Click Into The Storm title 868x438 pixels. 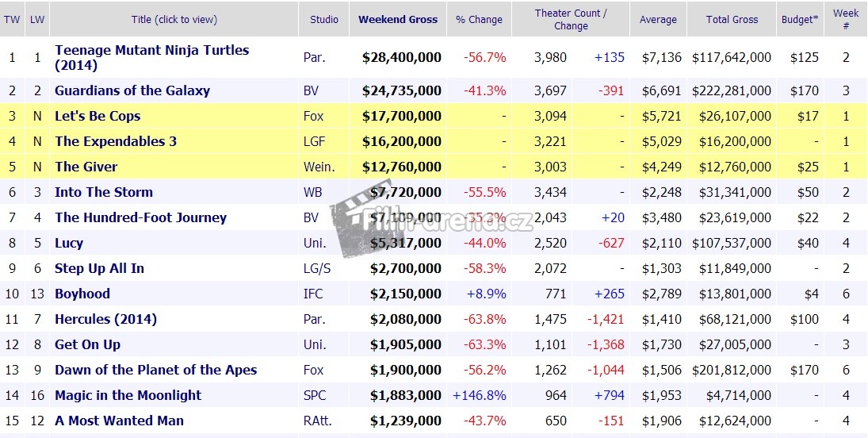point(104,192)
